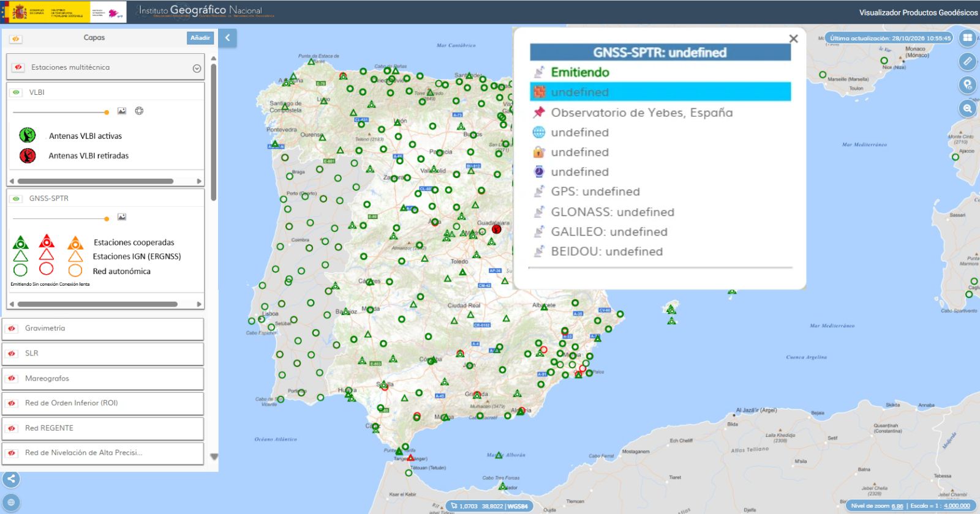Click the WGS84 coordinates readout
Viewport: 980px width, 514px height.
pyautogui.click(x=489, y=506)
